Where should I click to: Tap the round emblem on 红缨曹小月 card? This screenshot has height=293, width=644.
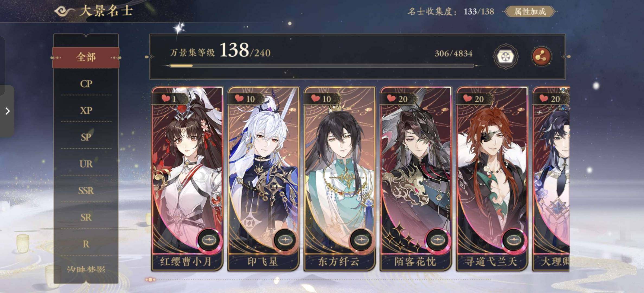click(209, 240)
